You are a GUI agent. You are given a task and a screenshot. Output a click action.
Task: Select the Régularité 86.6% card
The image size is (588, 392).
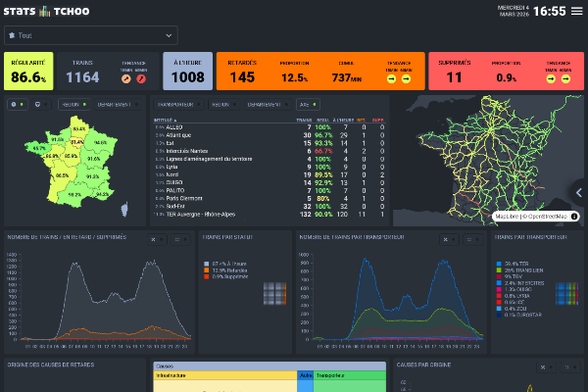point(28,71)
